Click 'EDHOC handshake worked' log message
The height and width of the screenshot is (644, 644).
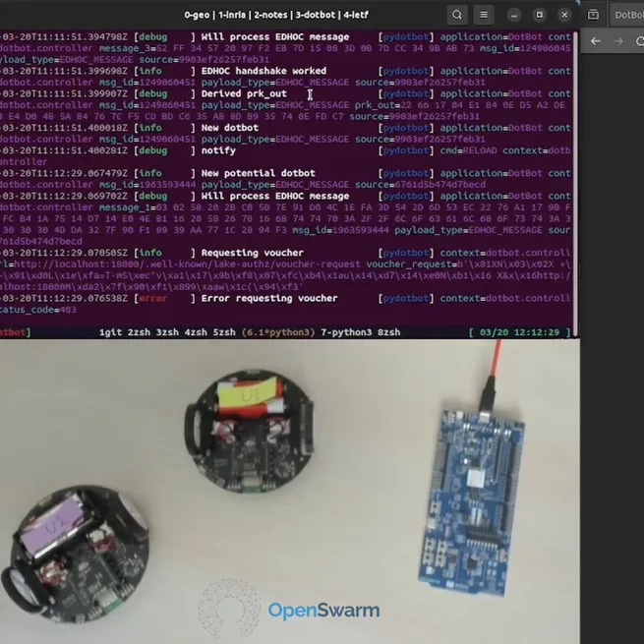[x=263, y=71]
